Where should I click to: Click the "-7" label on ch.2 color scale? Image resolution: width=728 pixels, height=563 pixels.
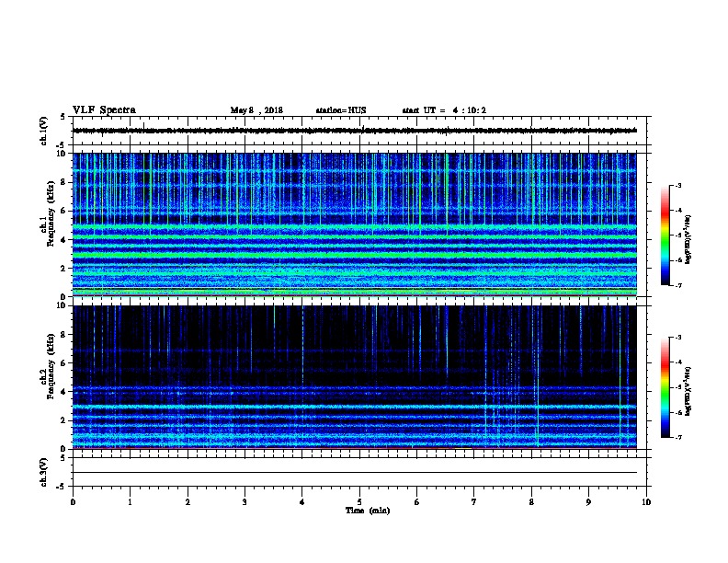[677, 437]
